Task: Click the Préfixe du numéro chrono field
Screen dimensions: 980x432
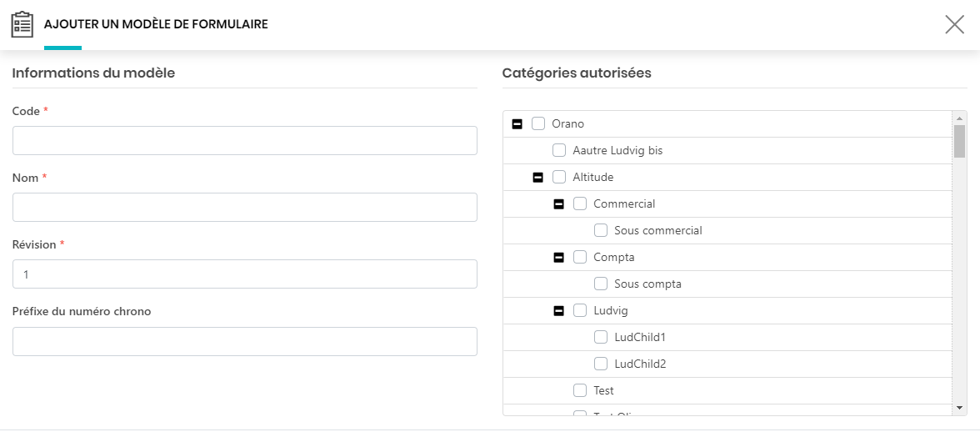Action: tap(244, 341)
